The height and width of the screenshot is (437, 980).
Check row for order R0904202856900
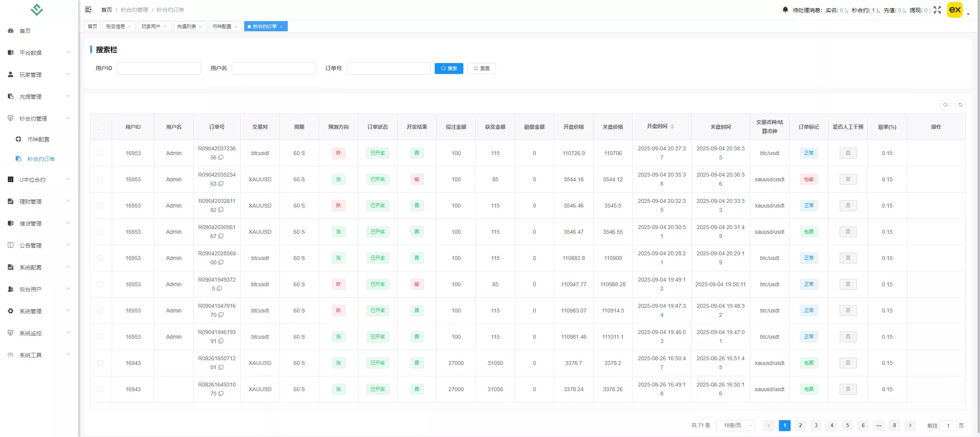[x=100, y=258]
